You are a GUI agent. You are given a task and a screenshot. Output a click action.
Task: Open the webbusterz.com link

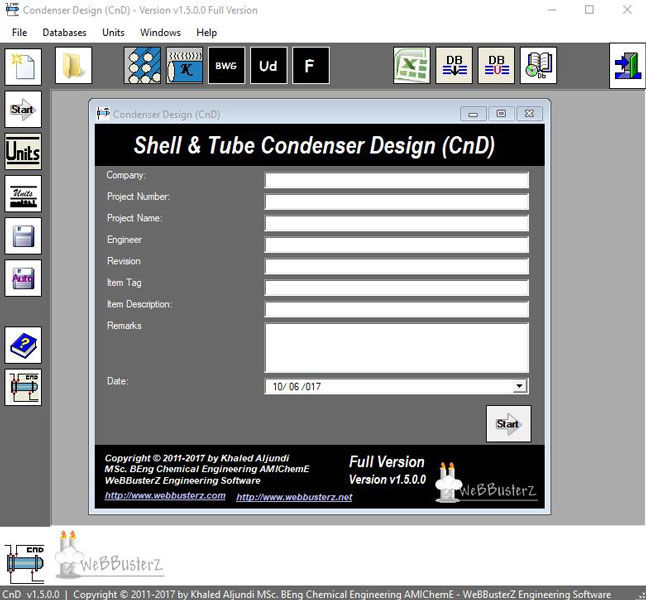point(165,495)
